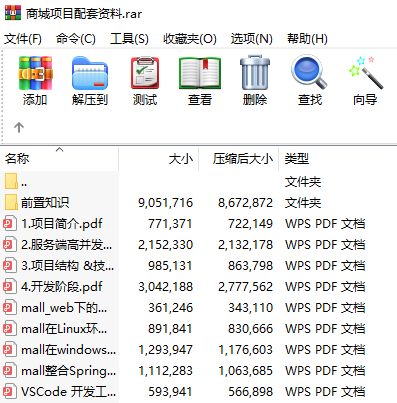Screen dimensions: 397x403
Task: Click packed size value 1,176,603
Action: point(246,350)
